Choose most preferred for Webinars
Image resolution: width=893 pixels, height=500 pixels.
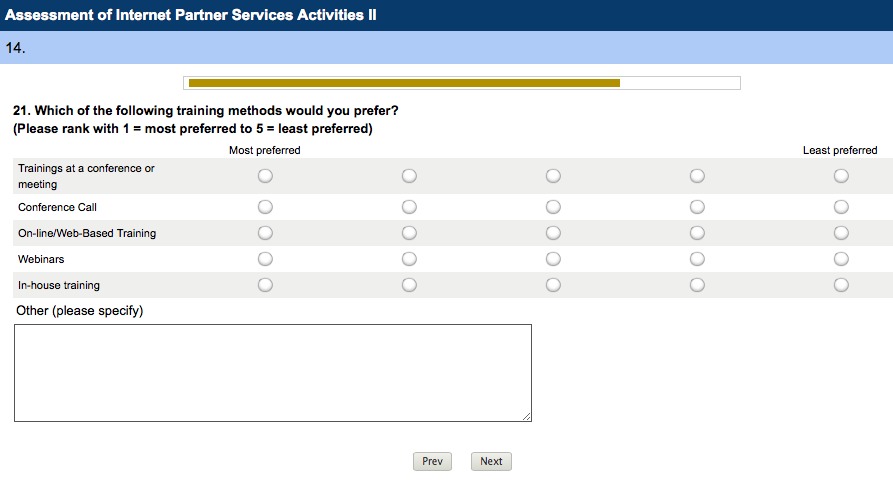pyautogui.click(x=265, y=259)
